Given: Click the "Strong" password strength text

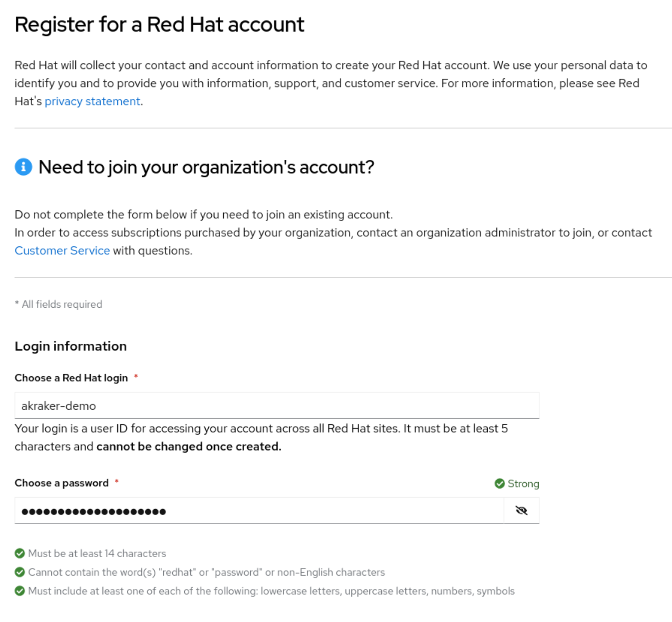Looking at the screenshot, I should (523, 484).
